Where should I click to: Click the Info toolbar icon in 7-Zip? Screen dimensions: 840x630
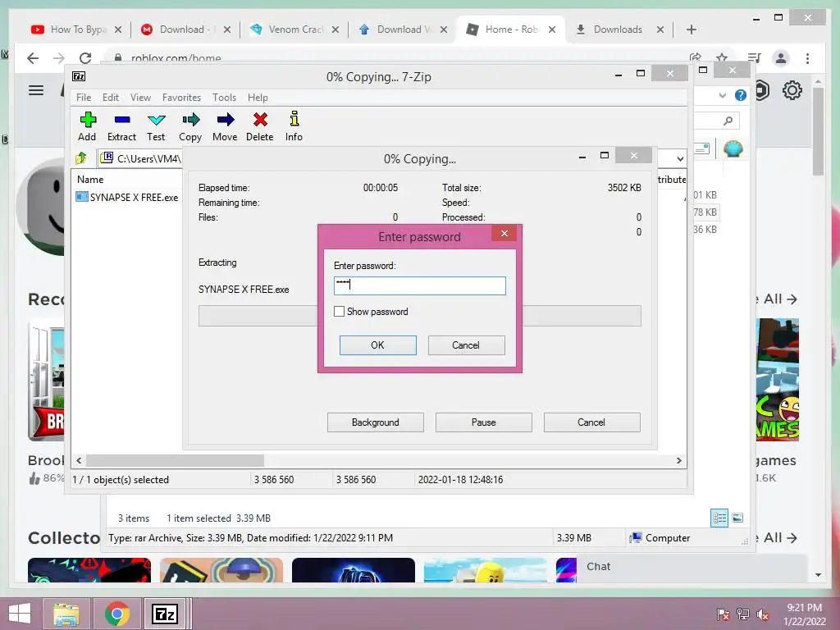294,126
